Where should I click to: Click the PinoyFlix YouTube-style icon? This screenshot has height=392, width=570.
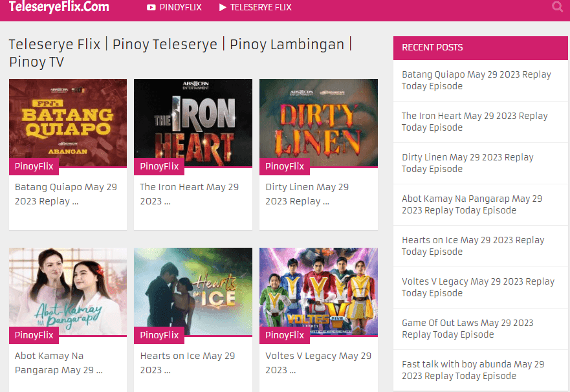click(x=151, y=7)
